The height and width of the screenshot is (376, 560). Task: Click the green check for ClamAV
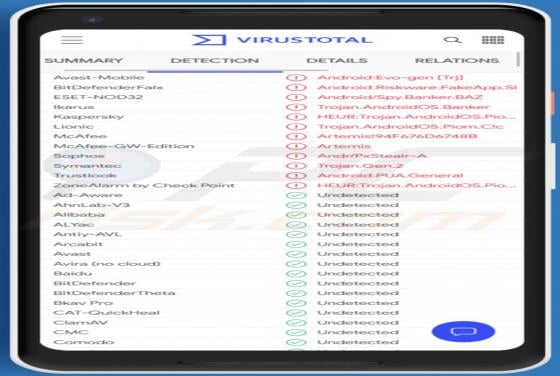tap(296, 323)
